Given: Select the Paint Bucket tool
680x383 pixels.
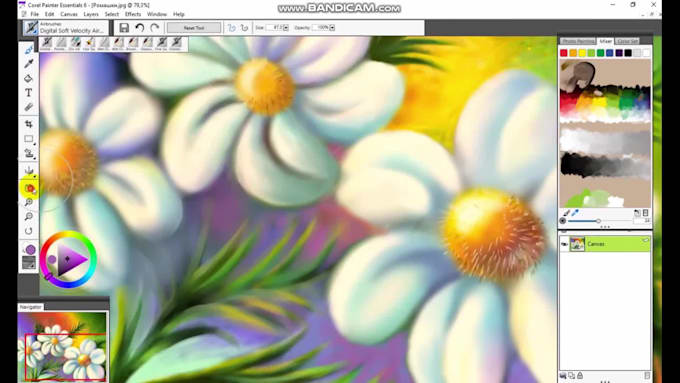Looking at the screenshot, I should coord(29,79).
